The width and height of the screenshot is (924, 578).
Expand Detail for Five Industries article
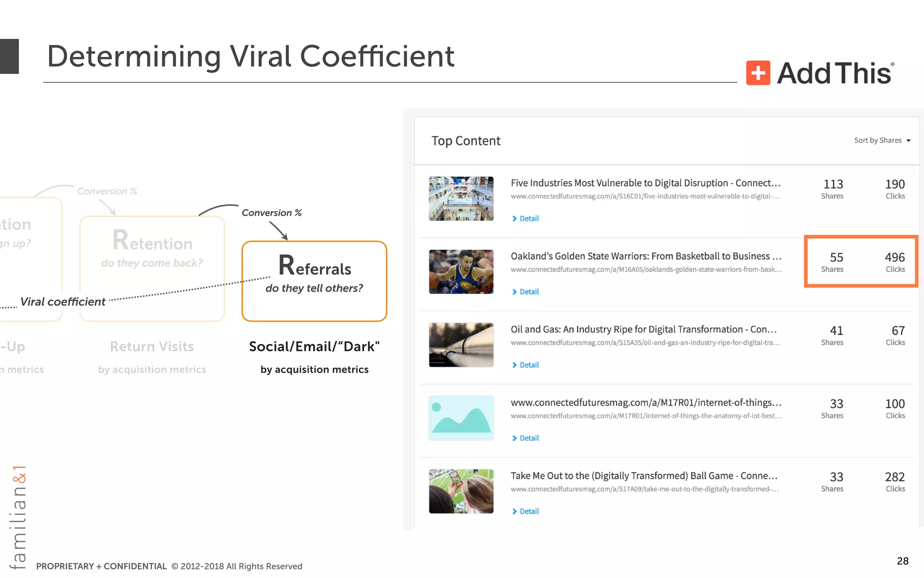pyautogui.click(x=526, y=219)
